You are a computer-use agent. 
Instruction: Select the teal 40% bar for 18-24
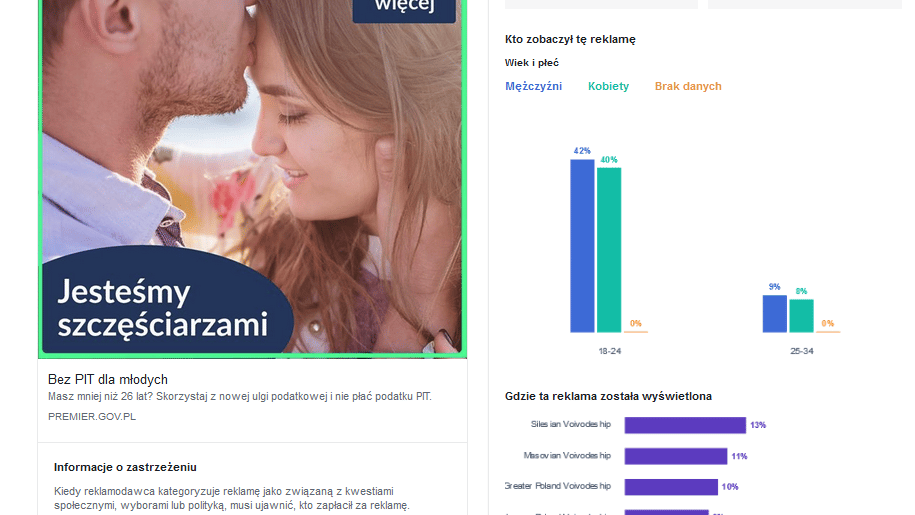(x=609, y=250)
